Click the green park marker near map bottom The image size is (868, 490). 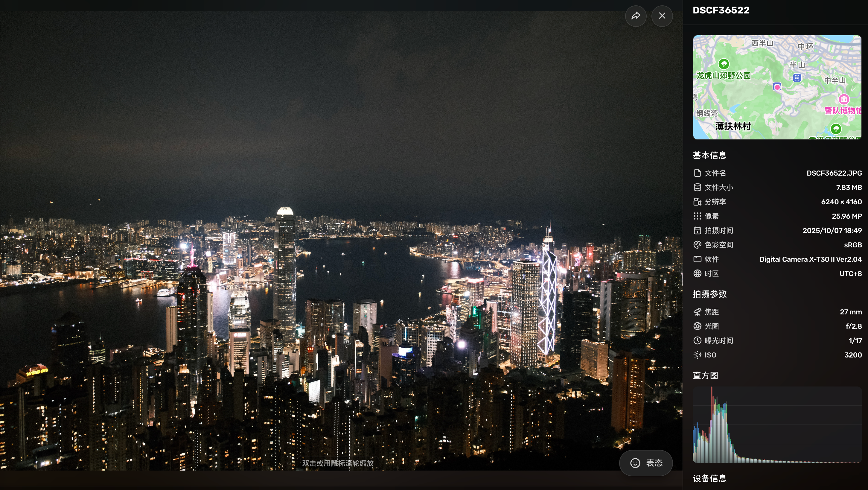point(836,128)
